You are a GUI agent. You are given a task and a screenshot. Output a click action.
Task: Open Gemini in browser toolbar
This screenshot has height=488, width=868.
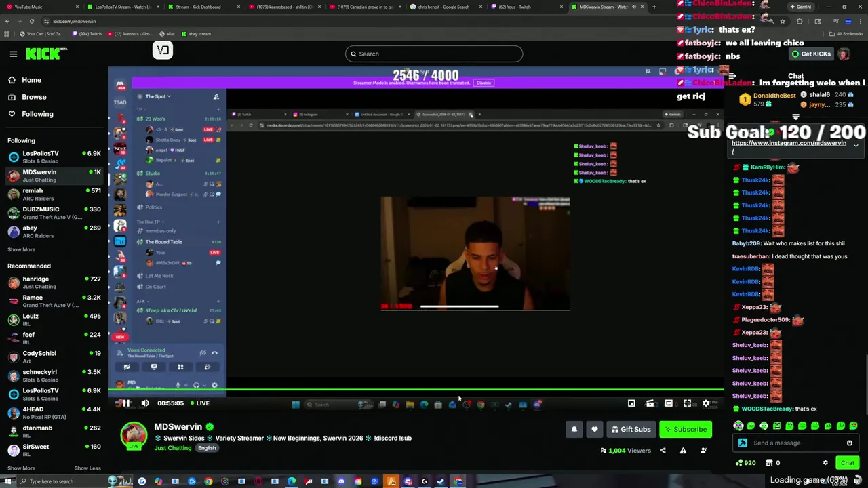click(x=800, y=7)
